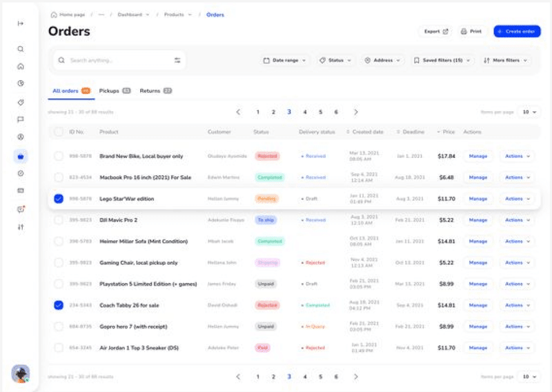552x392 pixels.
Task: Check the Heimer Miller Sofa row checkbox
Action: click(59, 242)
